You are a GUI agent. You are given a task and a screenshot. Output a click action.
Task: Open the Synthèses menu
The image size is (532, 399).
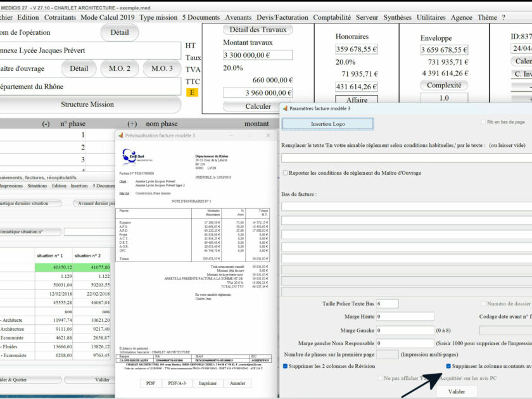tap(397, 17)
